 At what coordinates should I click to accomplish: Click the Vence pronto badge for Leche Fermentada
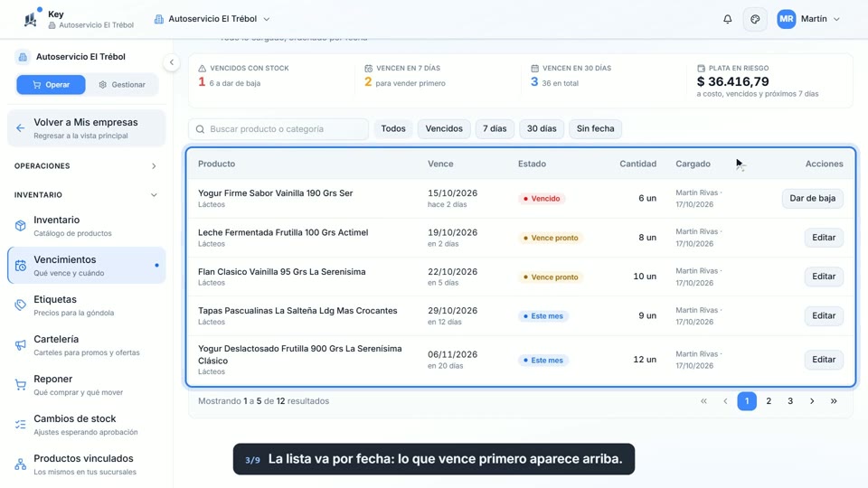(x=551, y=238)
